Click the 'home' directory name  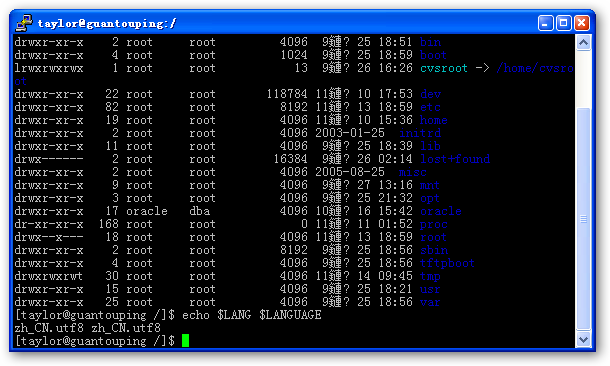(x=433, y=120)
